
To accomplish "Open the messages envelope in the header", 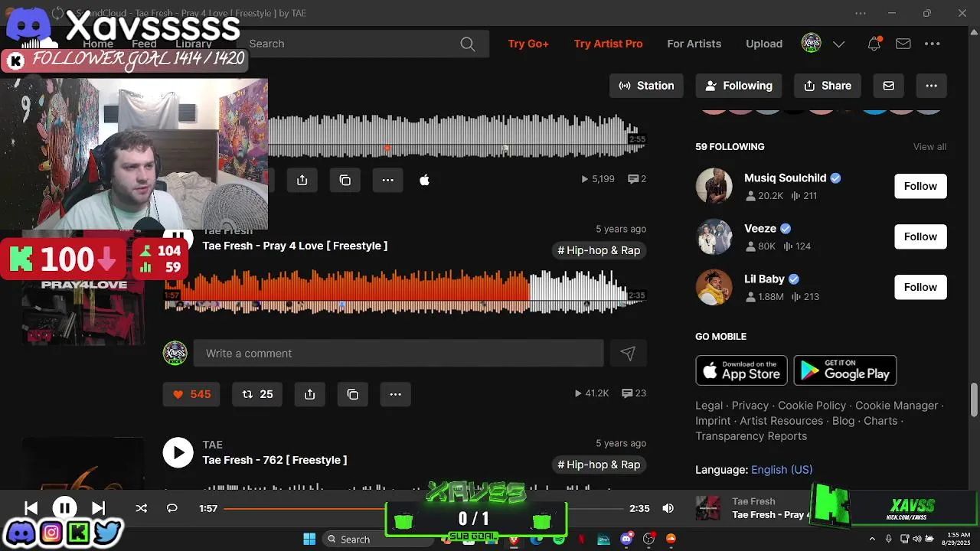I will [x=903, y=44].
